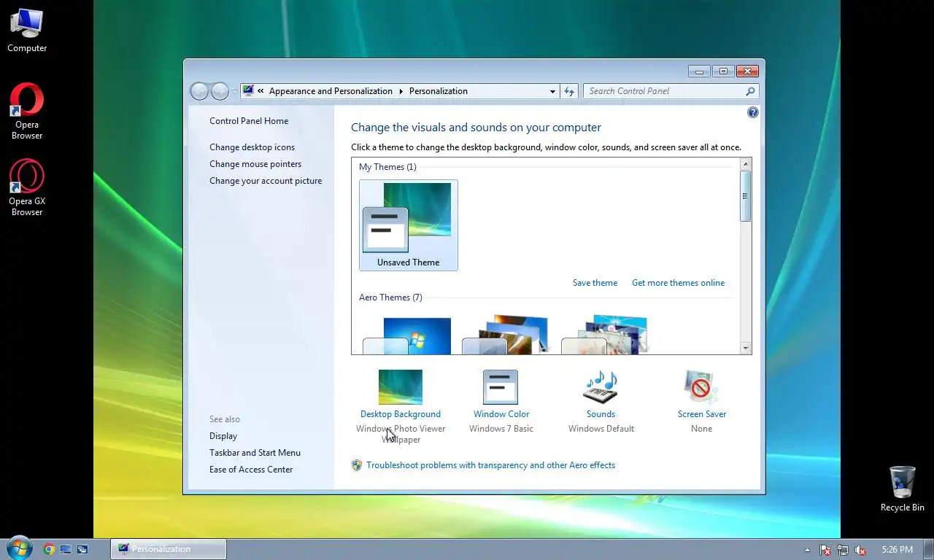
Task: Click the 5:26 PM taskbar clock
Action: (897, 550)
